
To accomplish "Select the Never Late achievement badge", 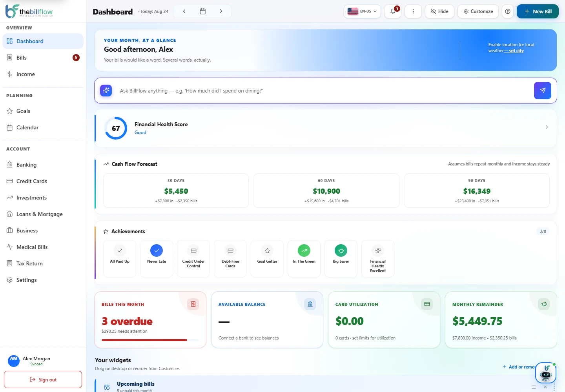I will (x=157, y=259).
